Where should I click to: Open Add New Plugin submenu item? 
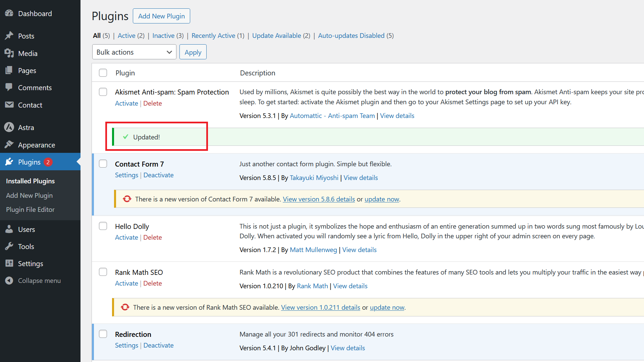click(x=29, y=195)
